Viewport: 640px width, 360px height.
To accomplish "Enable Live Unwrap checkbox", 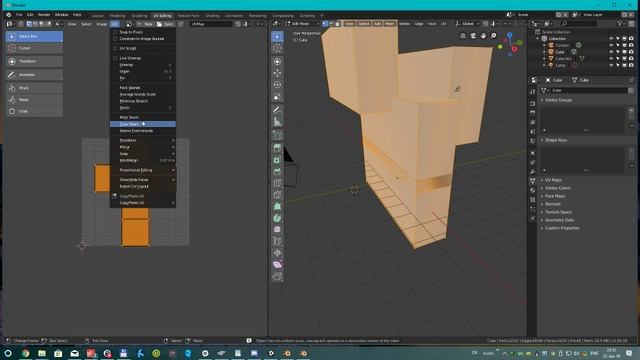I will click(x=115, y=58).
